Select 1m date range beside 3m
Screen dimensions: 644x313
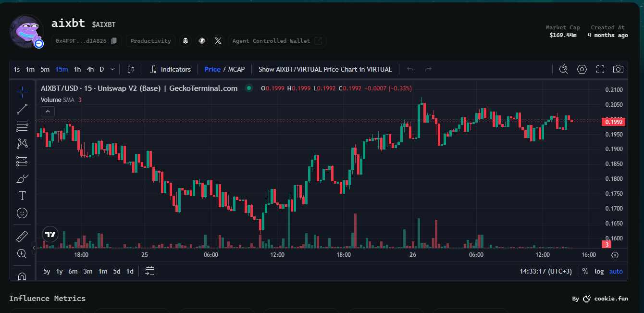tap(103, 271)
